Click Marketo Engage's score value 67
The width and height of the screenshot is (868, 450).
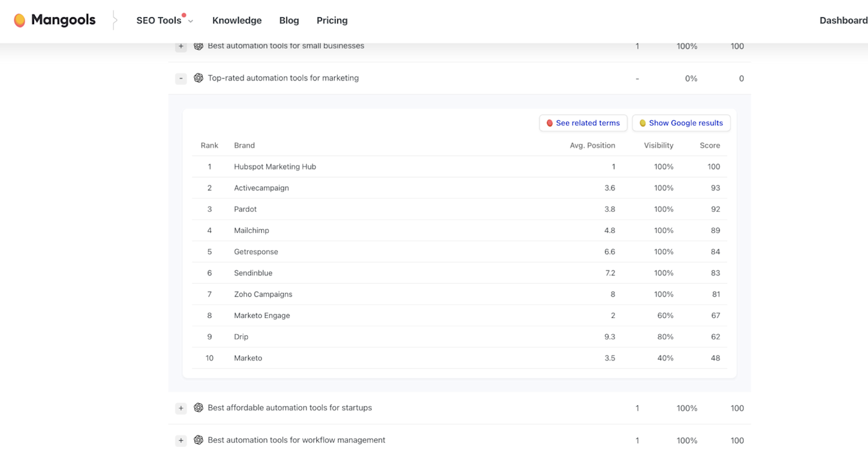pyautogui.click(x=715, y=315)
